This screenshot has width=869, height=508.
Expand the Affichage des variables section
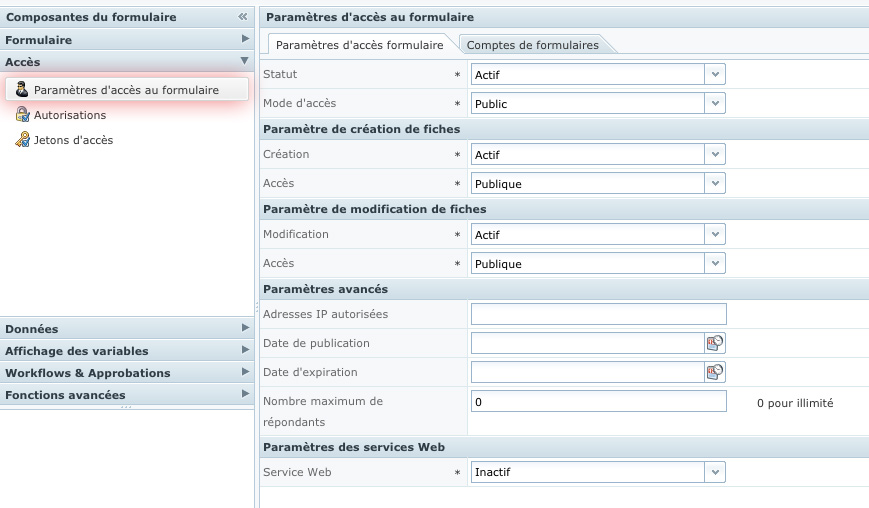tap(245, 350)
